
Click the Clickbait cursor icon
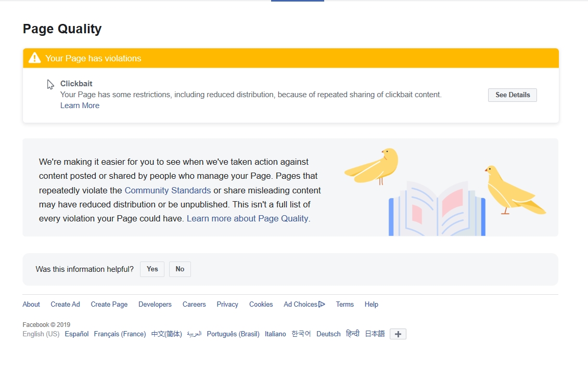click(x=50, y=85)
